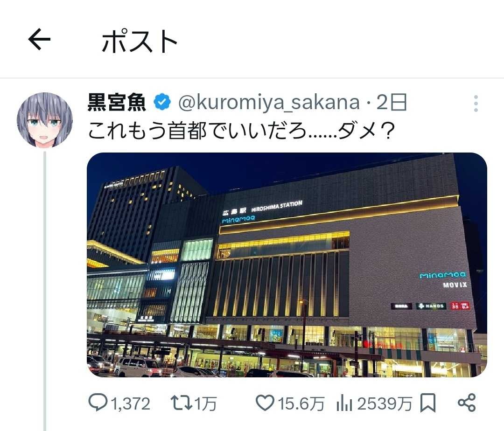Image resolution: width=504 pixels, height=431 pixels.
Task: Tap the share icon
Action: pos(467,403)
